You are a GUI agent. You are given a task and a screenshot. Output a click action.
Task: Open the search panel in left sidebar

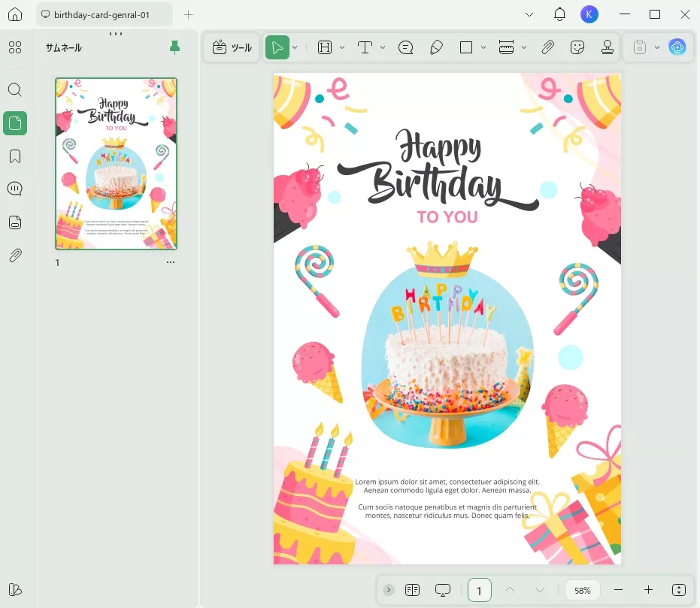tap(14, 90)
